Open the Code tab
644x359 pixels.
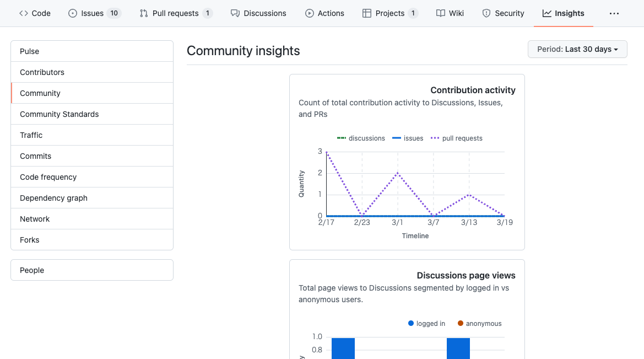click(x=35, y=13)
